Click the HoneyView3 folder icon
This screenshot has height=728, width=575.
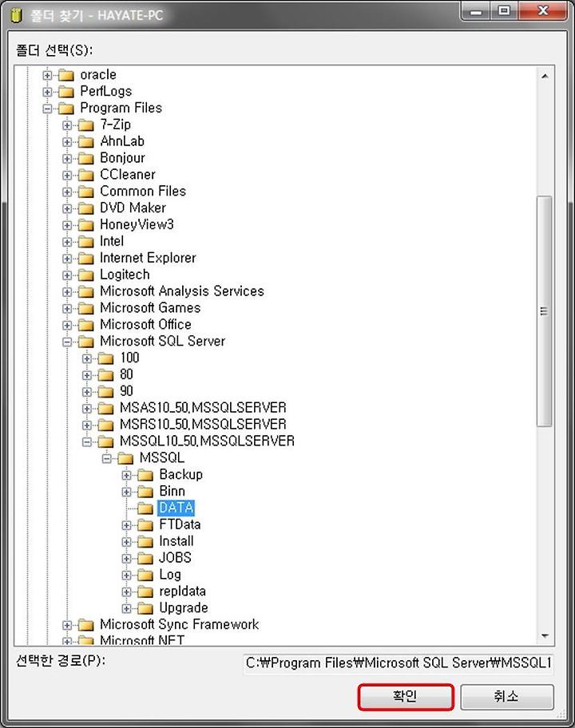tap(86, 225)
